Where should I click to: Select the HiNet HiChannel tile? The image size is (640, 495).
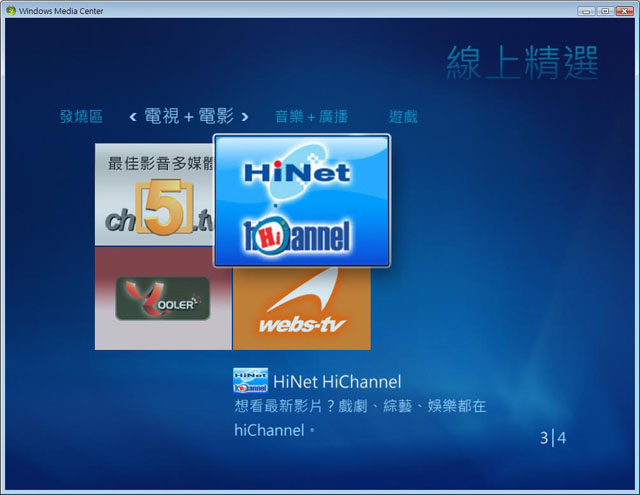coord(302,200)
